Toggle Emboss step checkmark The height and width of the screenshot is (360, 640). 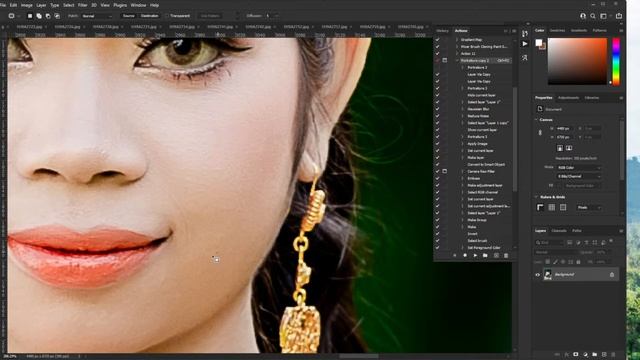pos(438,178)
